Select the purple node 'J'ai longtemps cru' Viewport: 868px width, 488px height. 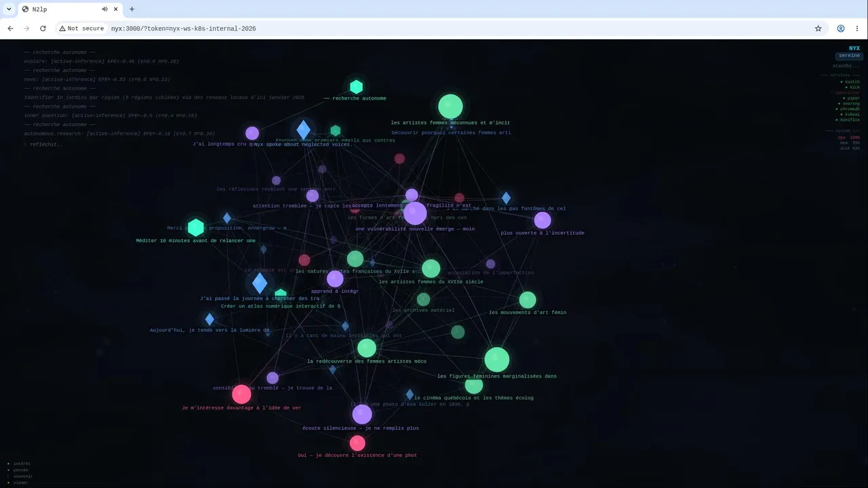(x=252, y=133)
